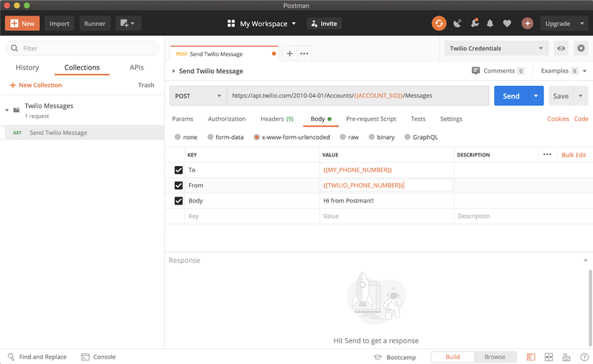The width and height of the screenshot is (593, 364).
Task: Click the heart icon in header
Action: tap(507, 24)
